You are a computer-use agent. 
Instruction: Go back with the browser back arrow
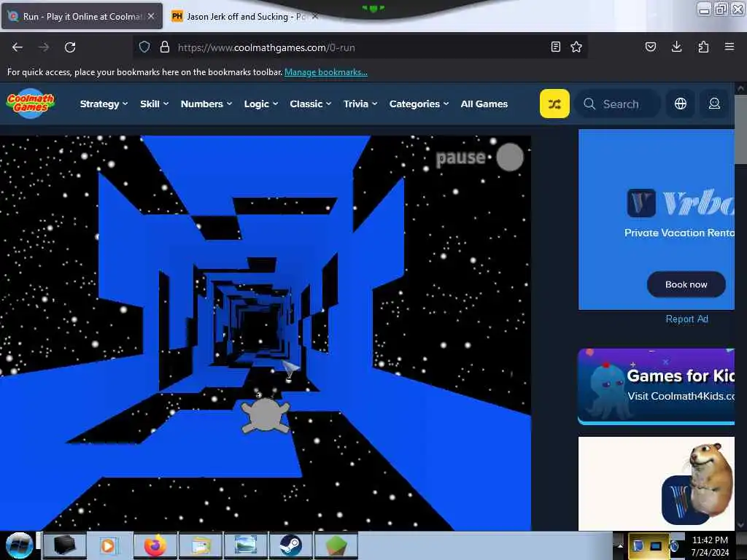tap(18, 47)
